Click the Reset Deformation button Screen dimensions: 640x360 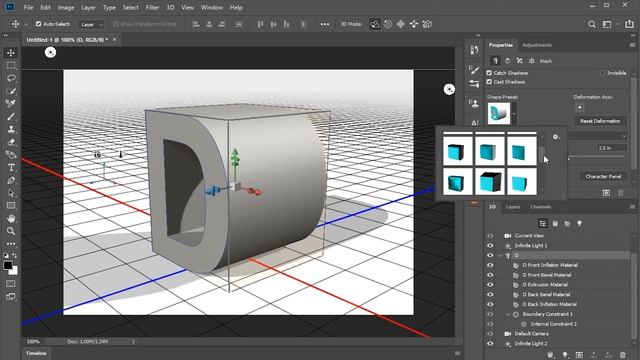coord(600,121)
